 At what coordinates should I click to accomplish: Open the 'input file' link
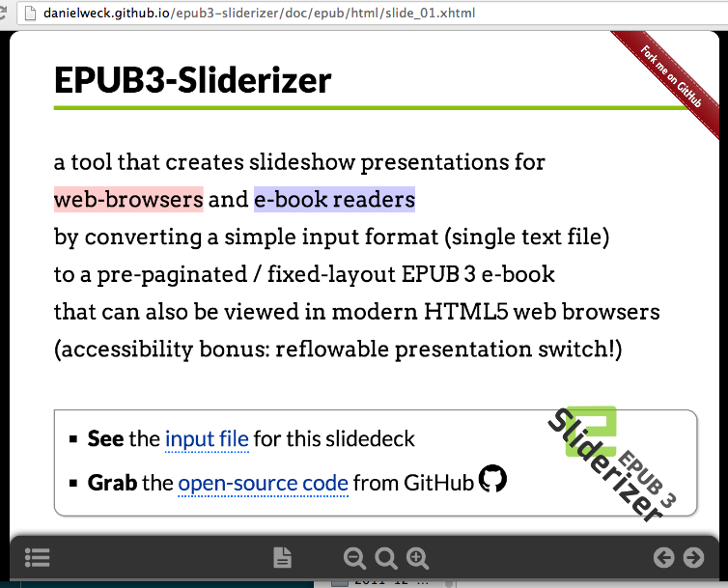tap(207, 439)
